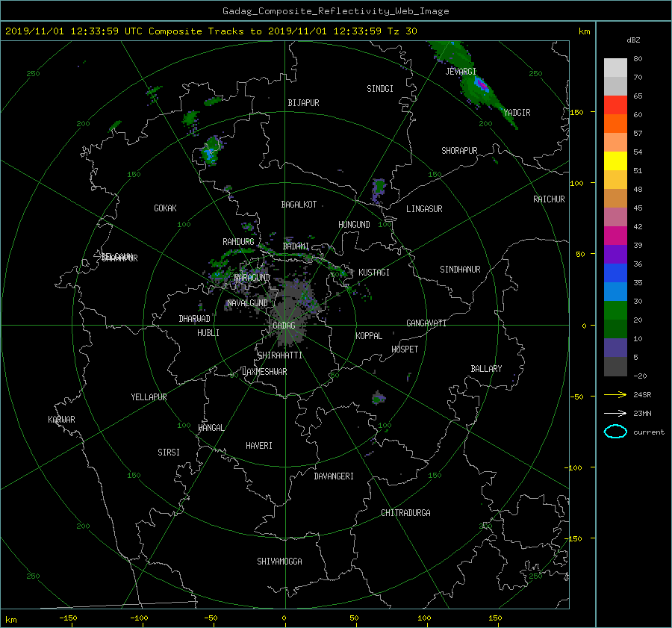Click the yellow 24SR arrow legend icon
This screenshot has height=628, width=672.
point(615,394)
